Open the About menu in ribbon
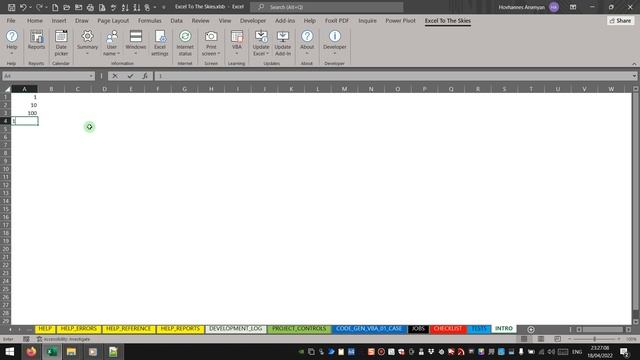The image size is (640, 360). (307, 42)
